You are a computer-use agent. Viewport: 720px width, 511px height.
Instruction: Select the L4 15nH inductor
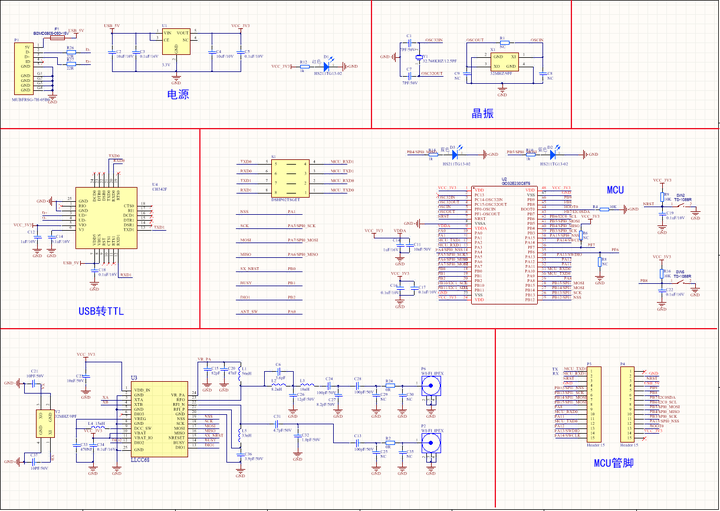97,429
